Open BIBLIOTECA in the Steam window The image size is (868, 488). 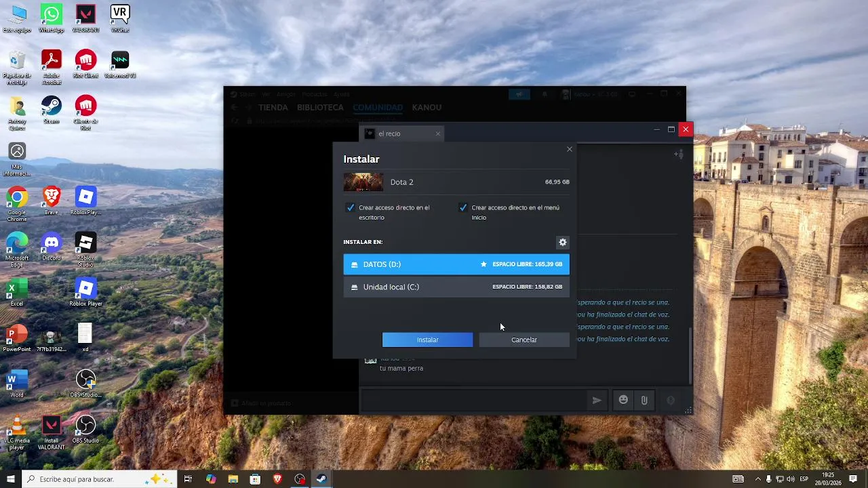(320, 107)
